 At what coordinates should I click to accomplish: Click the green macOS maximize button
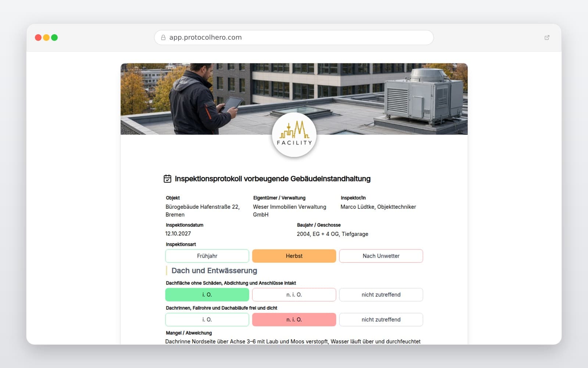click(54, 38)
